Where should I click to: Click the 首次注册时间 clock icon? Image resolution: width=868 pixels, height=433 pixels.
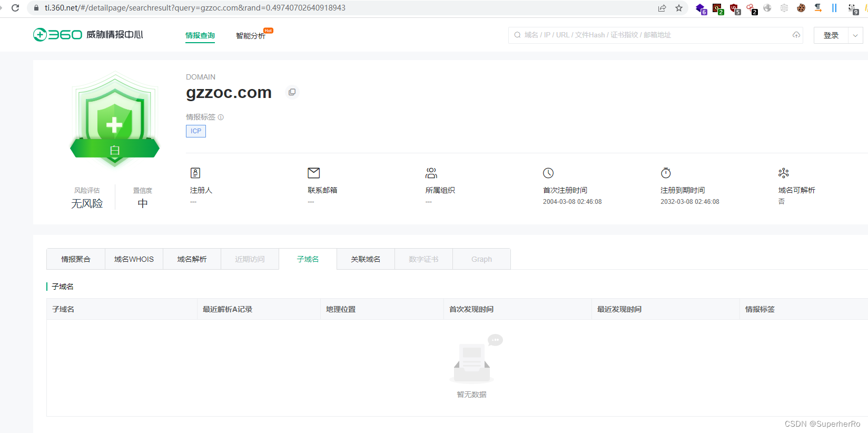point(548,173)
